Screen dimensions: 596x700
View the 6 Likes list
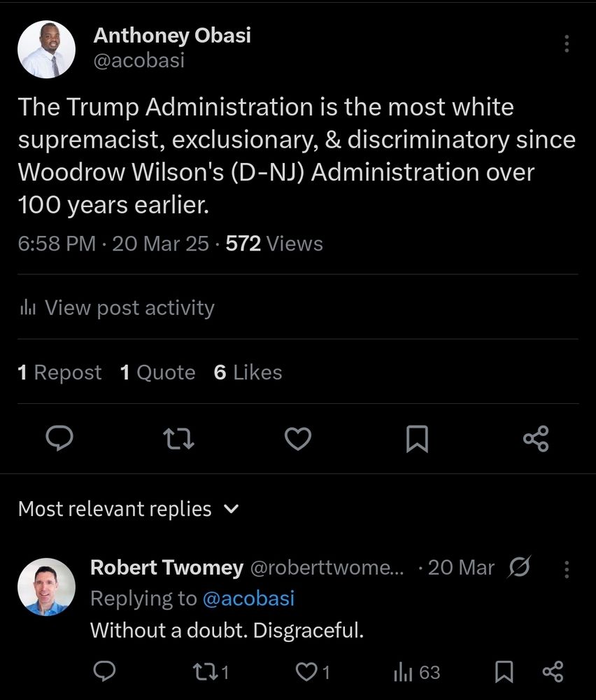(x=248, y=372)
